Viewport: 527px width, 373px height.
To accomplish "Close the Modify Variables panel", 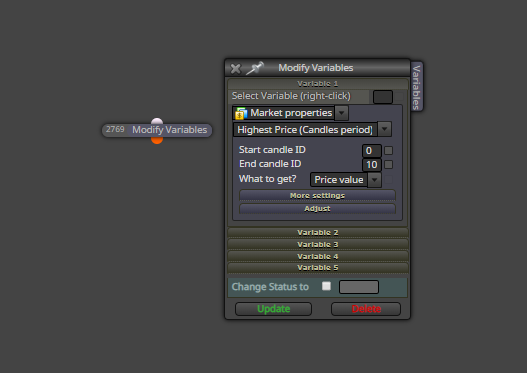I will [236, 69].
